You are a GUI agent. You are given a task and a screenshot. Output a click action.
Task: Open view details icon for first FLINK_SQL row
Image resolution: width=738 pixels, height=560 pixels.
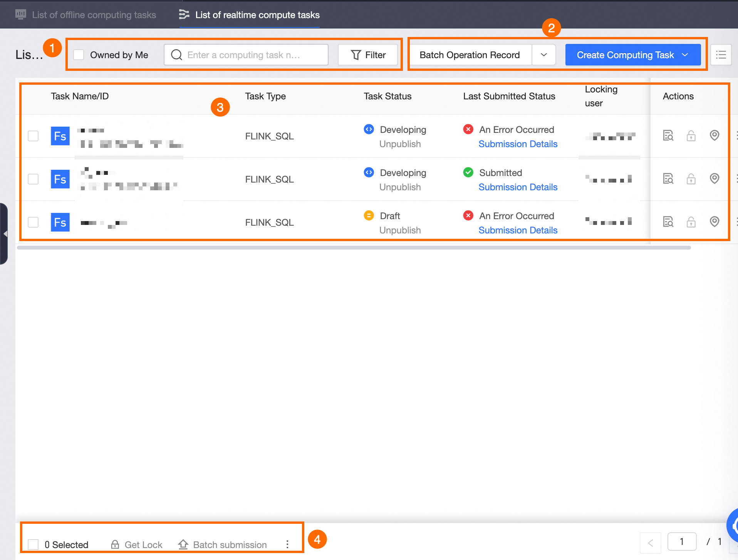click(668, 136)
